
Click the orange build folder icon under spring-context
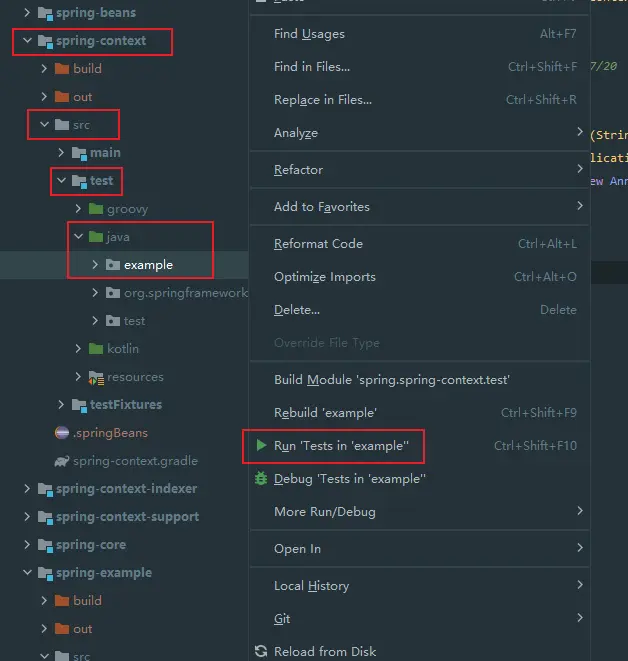62,69
